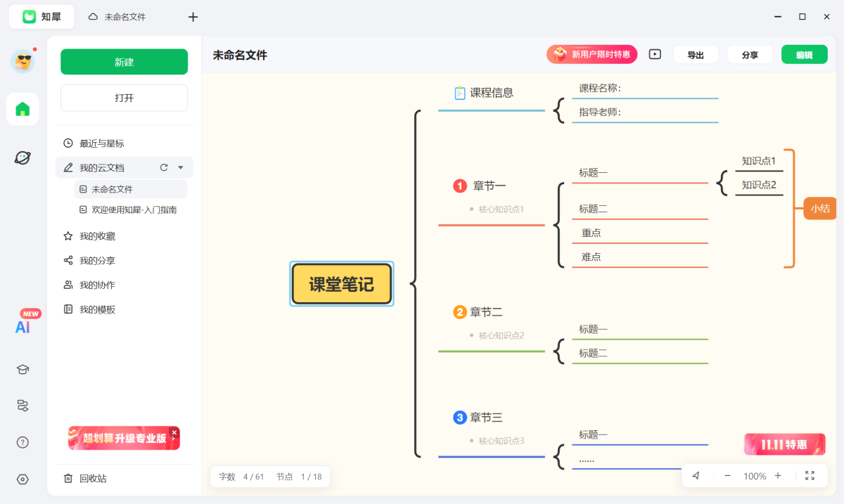Expand the 我的云文档 dropdown arrow
Screen dimensions: 844x504
(x=179, y=167)
